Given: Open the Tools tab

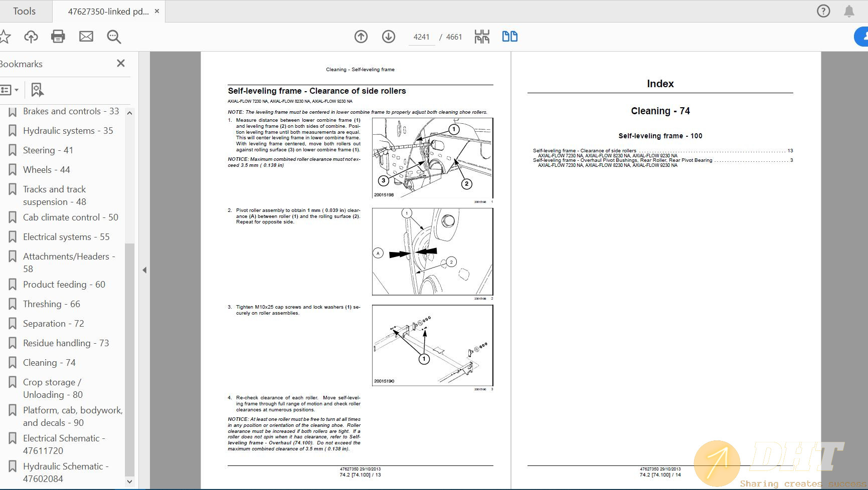Looking at the screenshot, I should 24,11.
